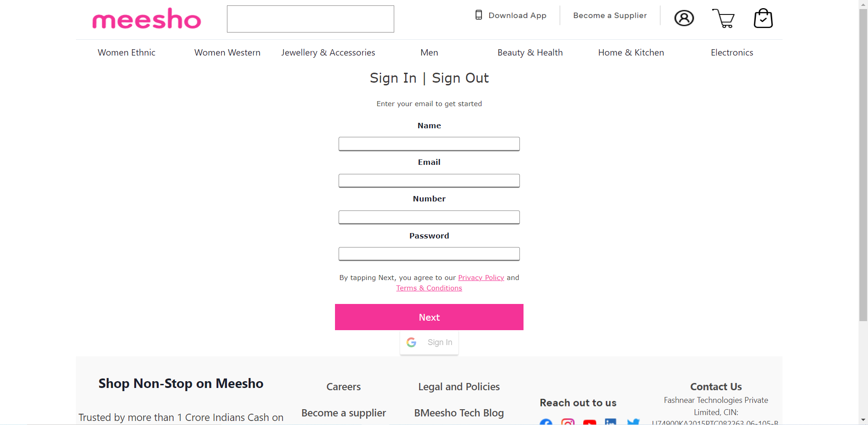Select the Women Ethnic category
Image resolution: width=868 pixels, height=425 pixels.
(x=126, y=52)
